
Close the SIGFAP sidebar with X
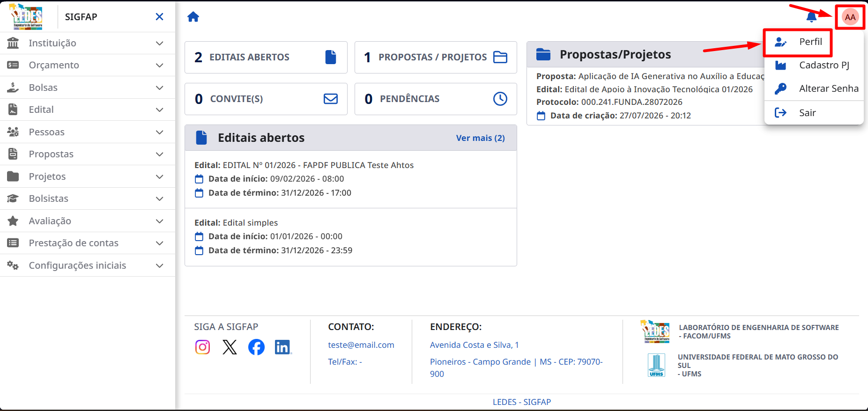[159, 17]
